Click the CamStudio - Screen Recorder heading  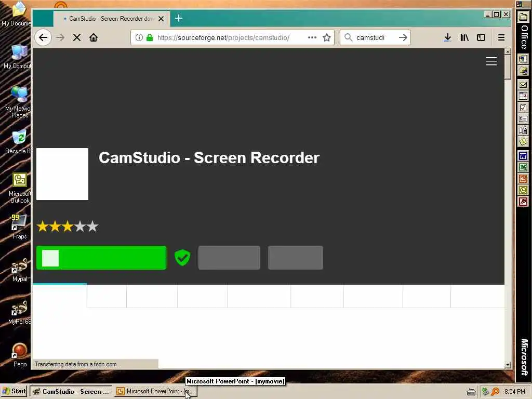pos(209,158)
